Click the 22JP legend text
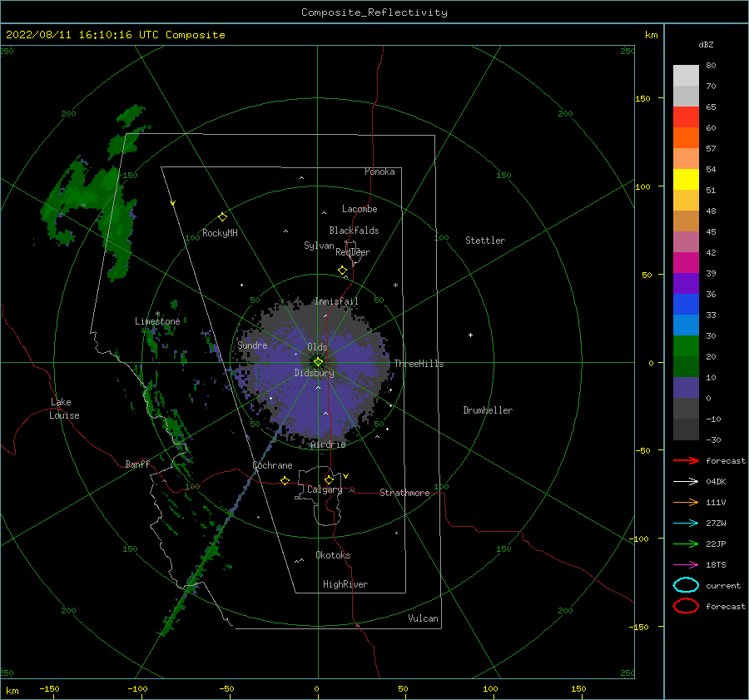Image resolution: width=749 pixels, height=700 pixels. point(716,544)
